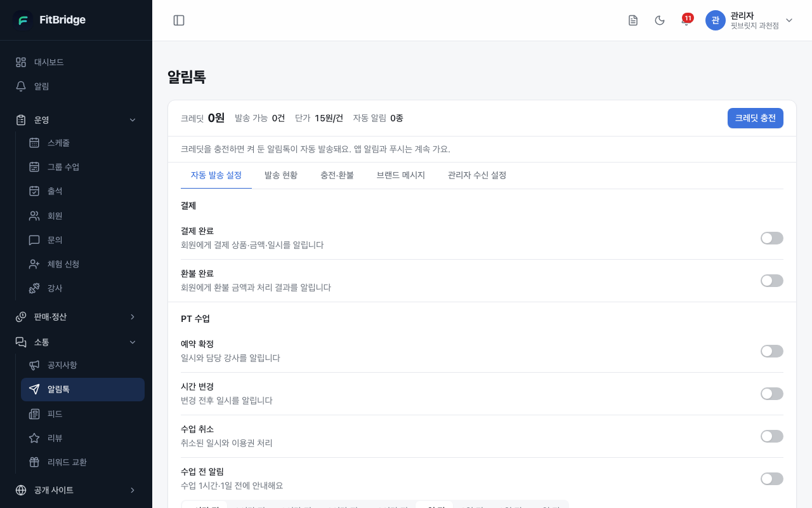812x508 pixels.
Task: Click the 스케줄 calendar icon
Action: click(34, 143)
